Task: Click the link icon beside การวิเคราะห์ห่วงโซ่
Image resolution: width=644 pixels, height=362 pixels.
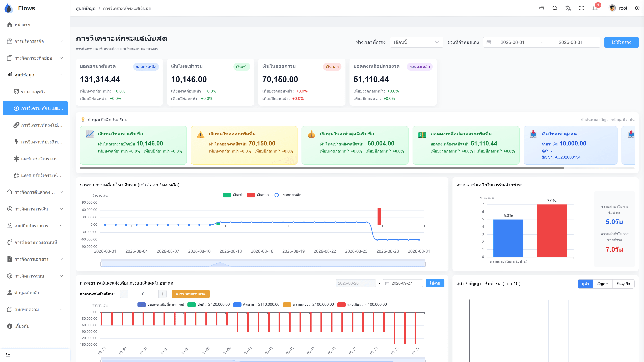Action: point(16,125)
